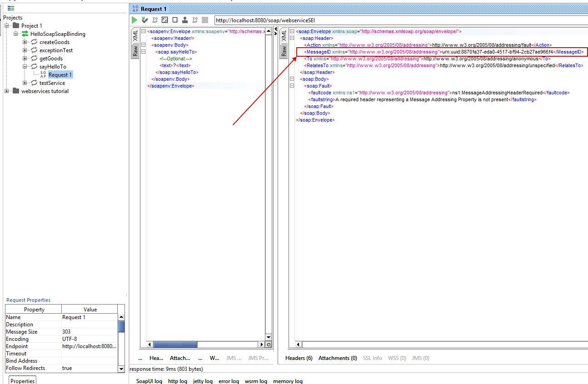This screenshot has width=588, height=384.
Task: Click the empty white square toolbar icon
Action: (175, 20)
